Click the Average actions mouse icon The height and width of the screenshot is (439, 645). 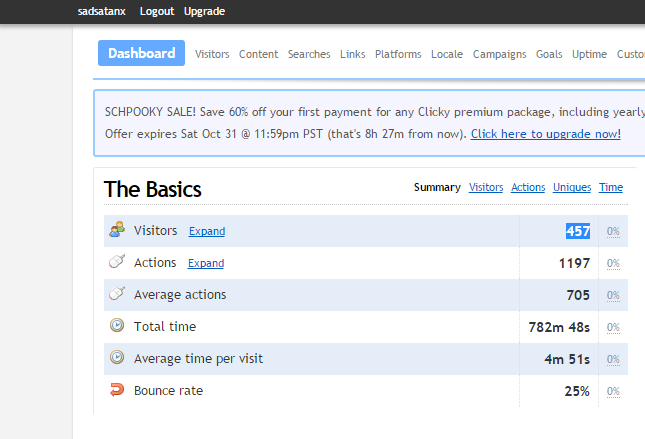click(x=117, y=294)
